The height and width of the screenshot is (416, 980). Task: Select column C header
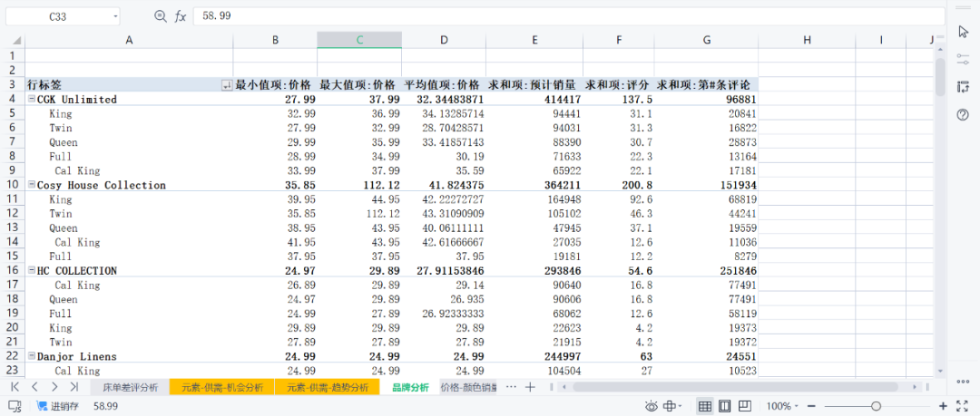(359, 40)
